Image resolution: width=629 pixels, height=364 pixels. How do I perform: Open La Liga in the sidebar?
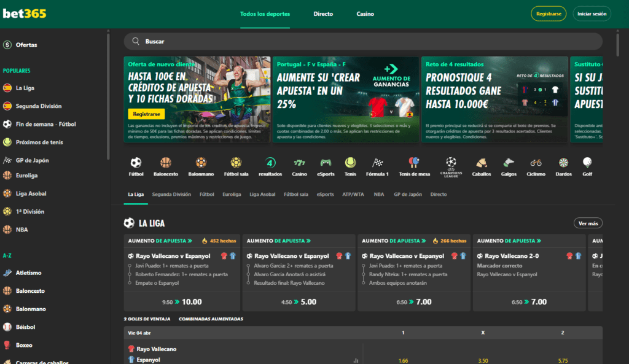click(x=25, y=88)
